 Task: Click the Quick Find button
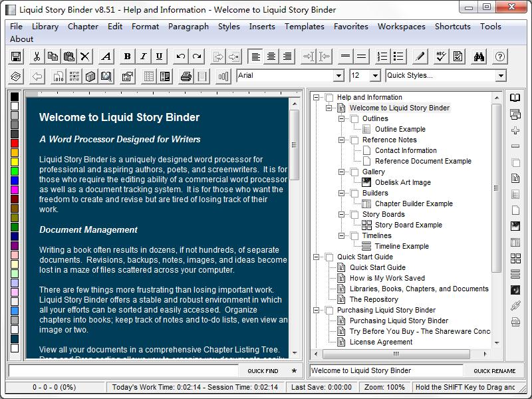[x=263, y=371]
